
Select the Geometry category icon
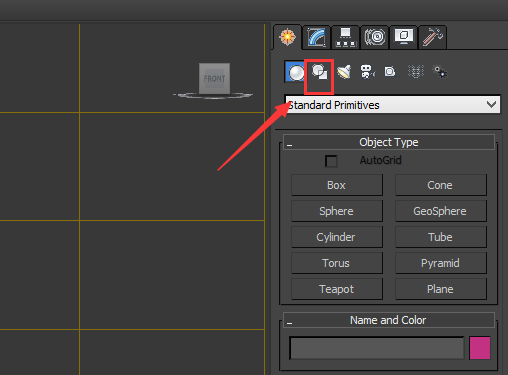click(x=295, y=72)
